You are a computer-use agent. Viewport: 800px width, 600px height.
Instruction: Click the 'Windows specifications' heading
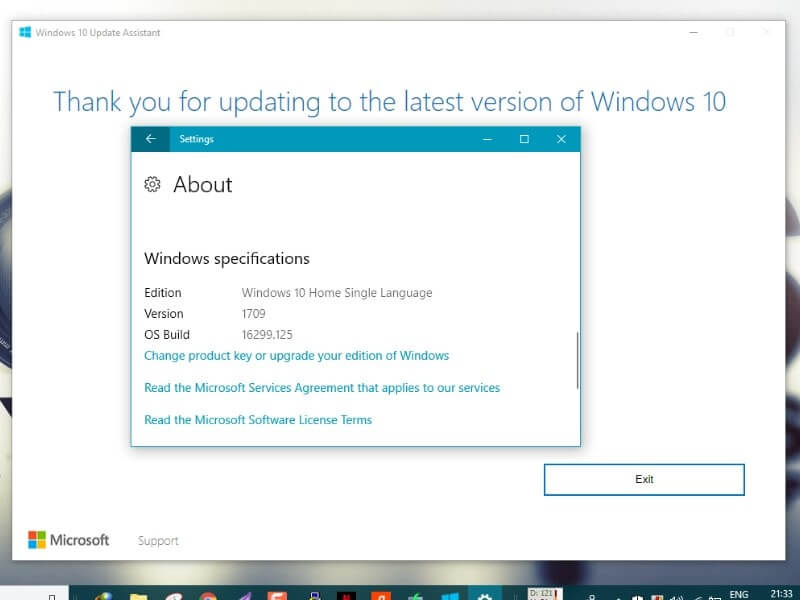coord(227,259)
